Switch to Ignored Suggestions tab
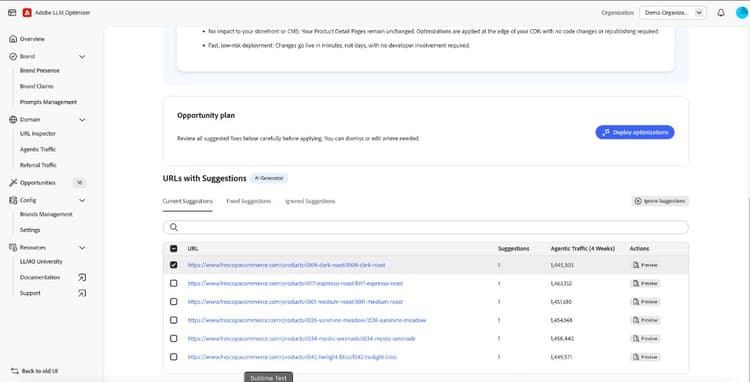750x382 pixels. pos(310,201)
